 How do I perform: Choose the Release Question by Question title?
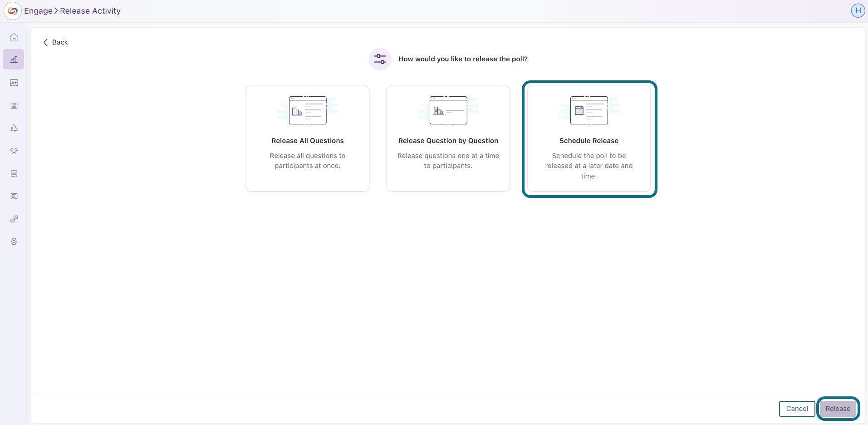click(448, 141)
